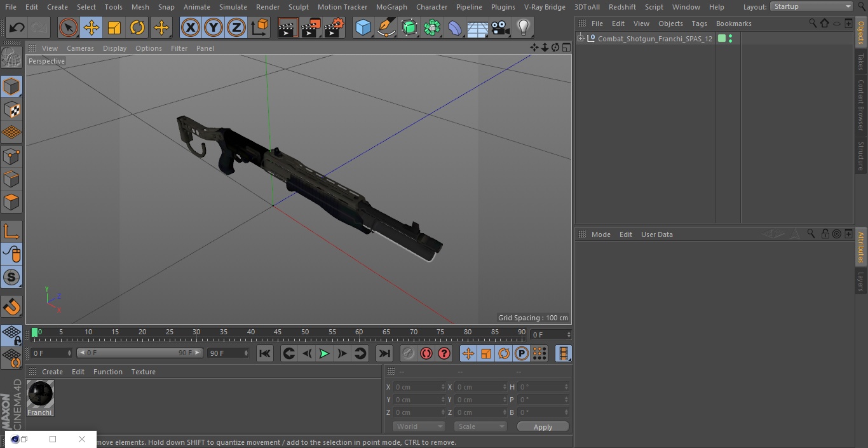Image resolution: width=868 pixels, height=448 pixels.
Task: Open the MoGraph menu
Action: 391,7
